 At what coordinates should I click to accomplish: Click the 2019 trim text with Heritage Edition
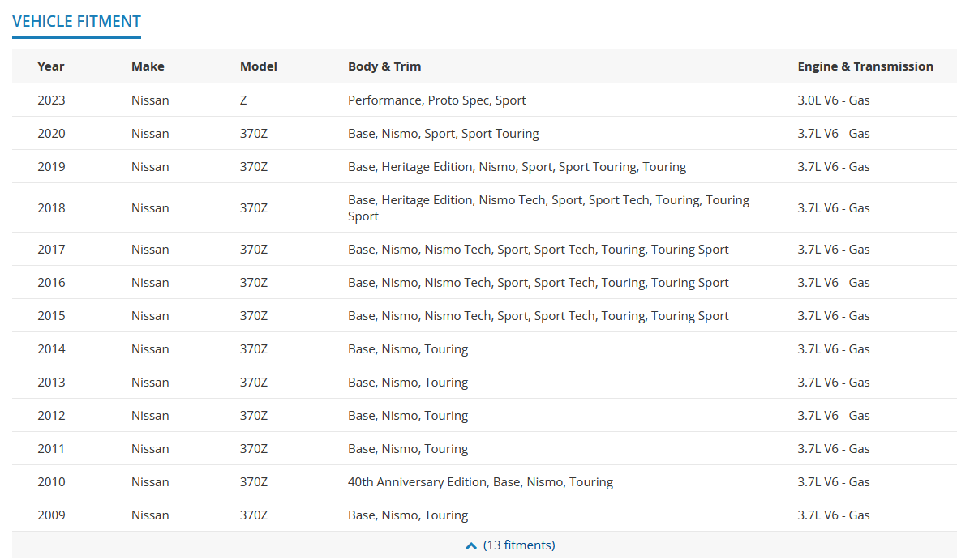pyautogui.click(x=517, y=166)
